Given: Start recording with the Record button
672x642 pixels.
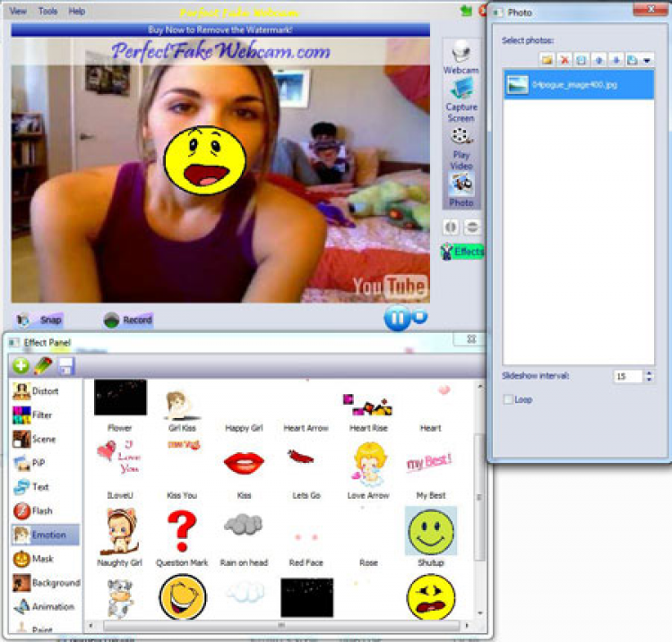Looking at the screenshot, I should point(128,320).
